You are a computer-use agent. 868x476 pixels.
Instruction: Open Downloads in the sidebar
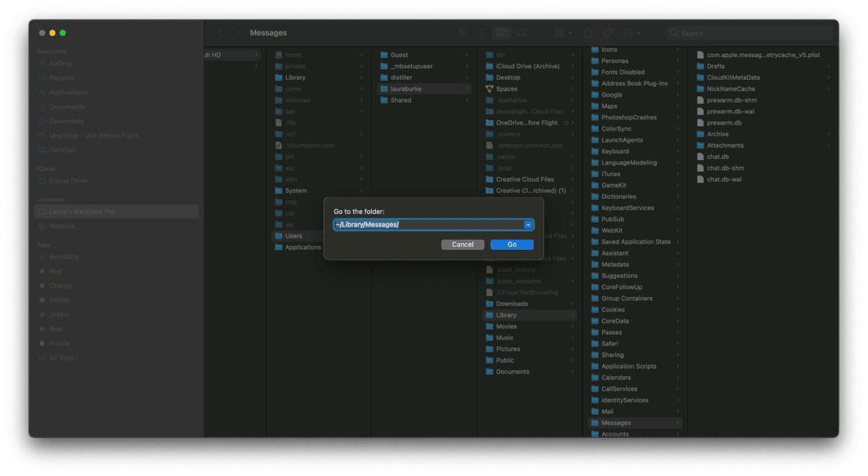coord(66,121)
